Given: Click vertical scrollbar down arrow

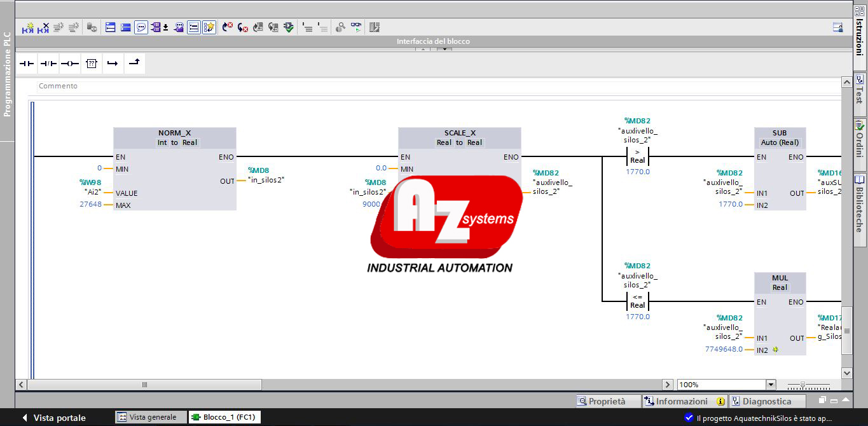Looking at the screenshot, I should point(846,373).
